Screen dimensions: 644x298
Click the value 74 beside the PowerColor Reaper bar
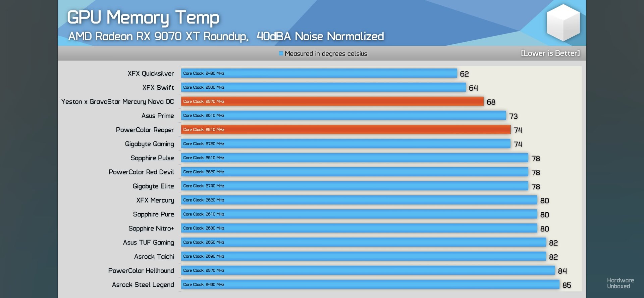pyautogui.click(x=518, y=130)
